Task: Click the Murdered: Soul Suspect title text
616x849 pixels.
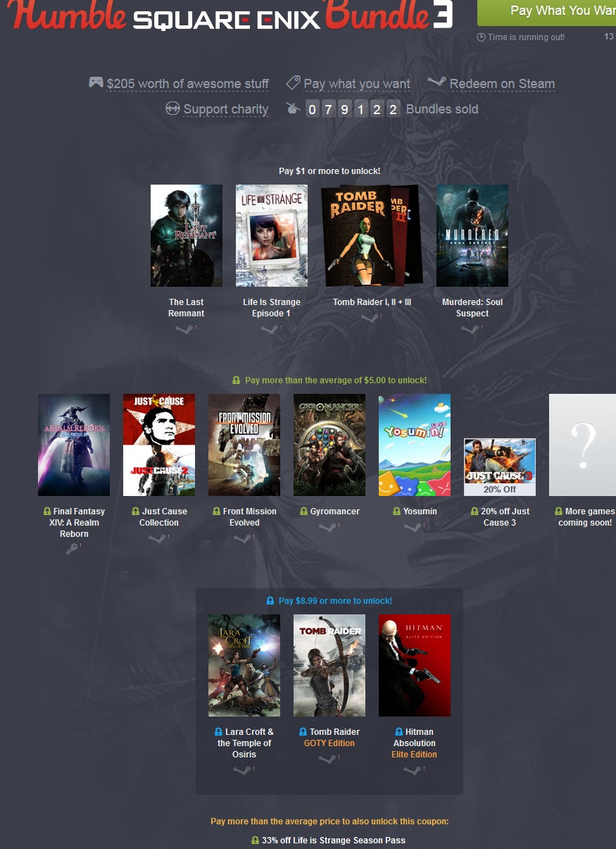Action: click(x=472, y=308)
